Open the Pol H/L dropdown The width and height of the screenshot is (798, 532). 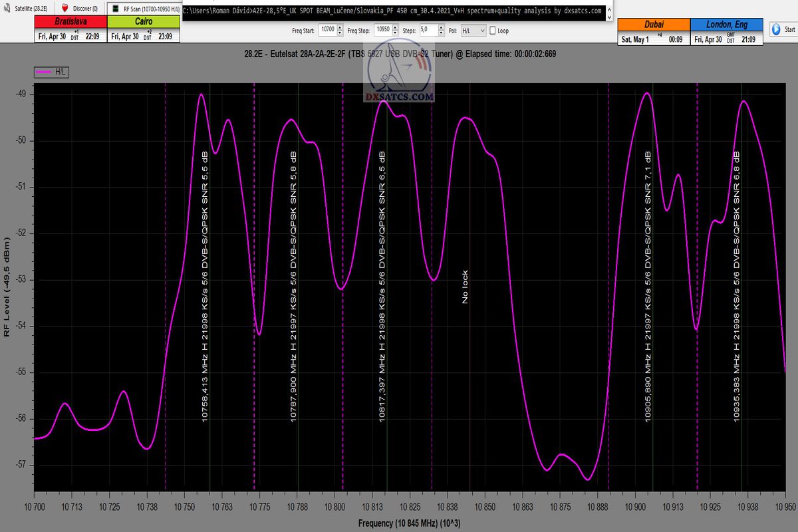pyautogui.click(x=473, y=31)
